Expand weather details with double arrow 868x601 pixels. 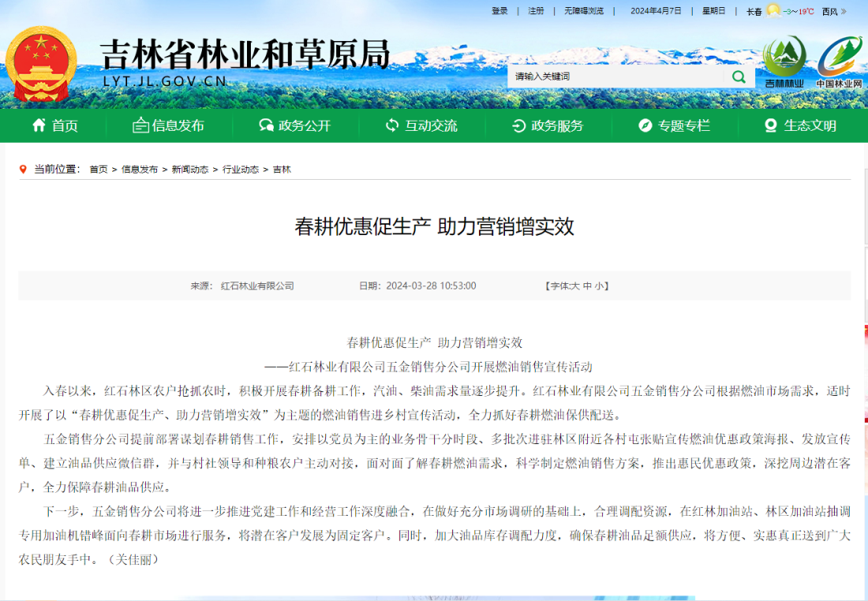point(844,11)
